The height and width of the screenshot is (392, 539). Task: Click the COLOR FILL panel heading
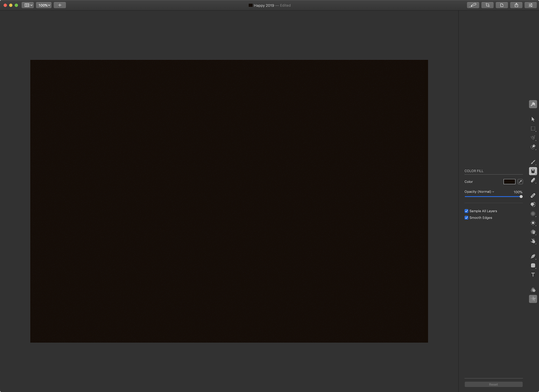coord(474,171)
